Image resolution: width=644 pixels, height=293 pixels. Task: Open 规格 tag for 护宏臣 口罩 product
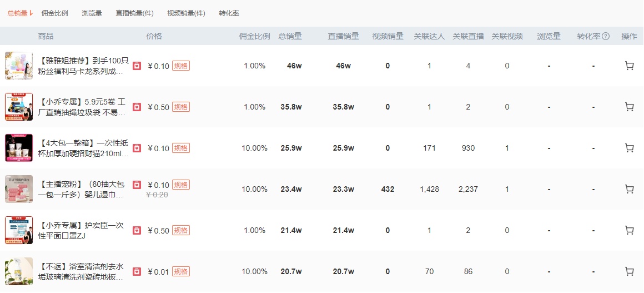[181, 230]
